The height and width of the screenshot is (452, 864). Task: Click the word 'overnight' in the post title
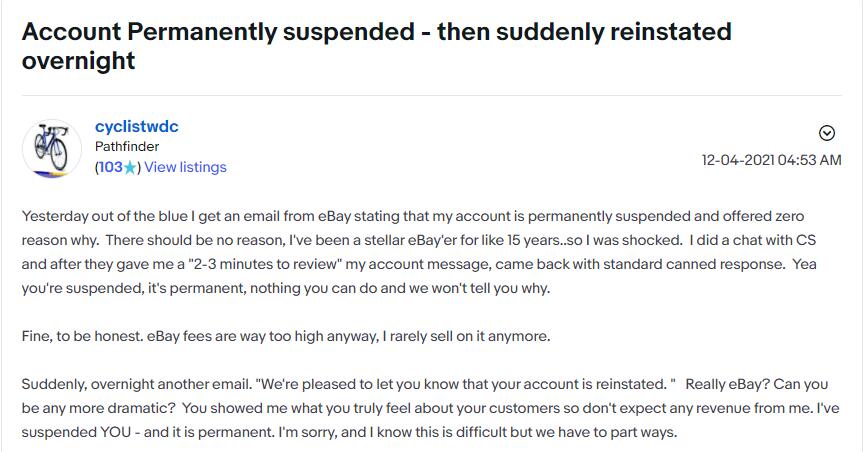[x=78, y=61]
